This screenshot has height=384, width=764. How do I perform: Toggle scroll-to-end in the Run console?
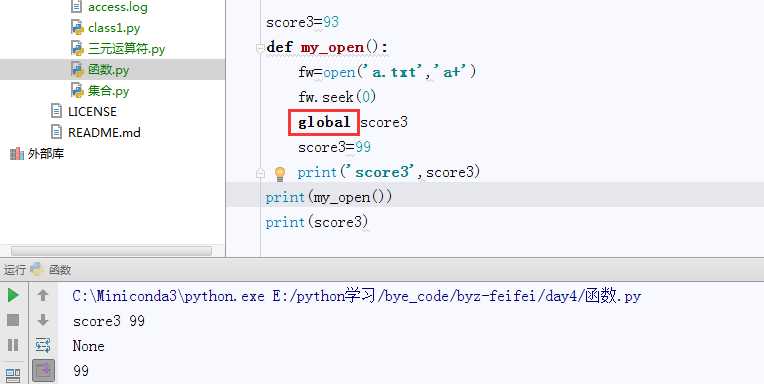[x=43, y=371]
